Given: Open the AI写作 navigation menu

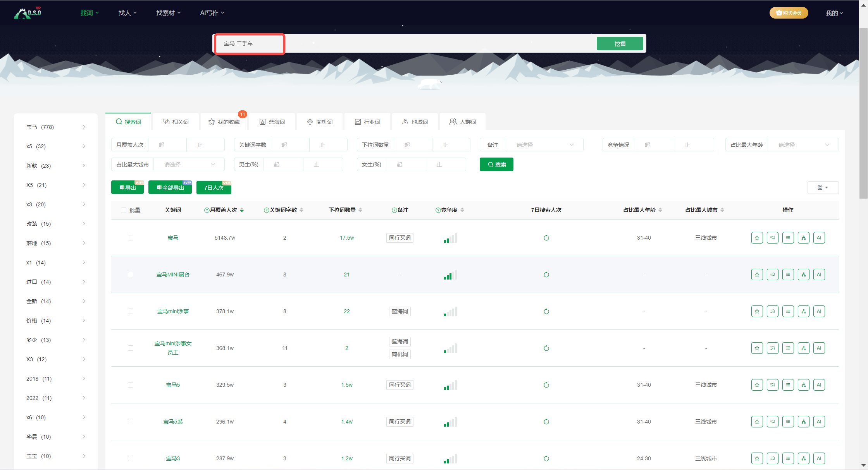Looking at the screenshot, I should 212,13.
